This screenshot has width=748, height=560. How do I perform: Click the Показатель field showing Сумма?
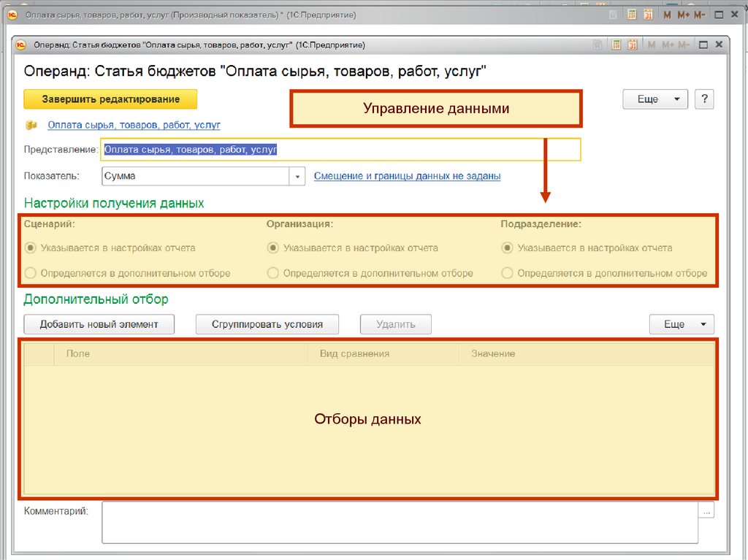click(196, 176)
